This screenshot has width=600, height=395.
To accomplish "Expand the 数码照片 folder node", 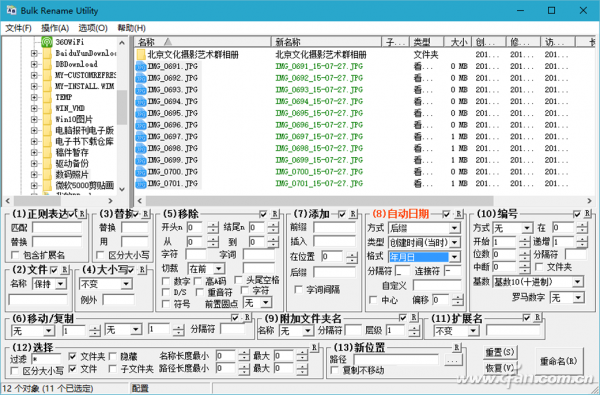I will coord(34,175).
